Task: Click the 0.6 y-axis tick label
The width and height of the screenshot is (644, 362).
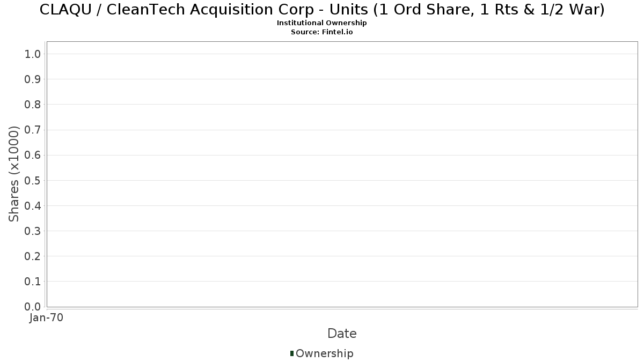Action: pos(33,155)
